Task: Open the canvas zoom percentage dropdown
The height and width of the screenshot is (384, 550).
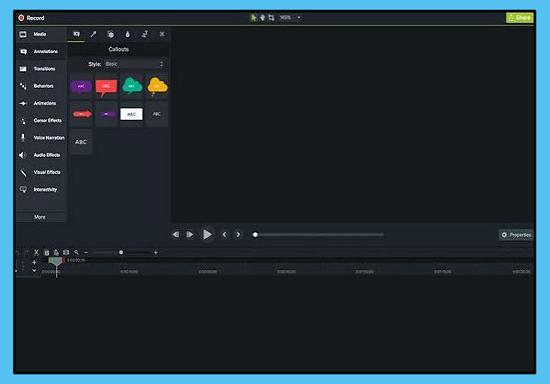Action: [x=290, y=18]
